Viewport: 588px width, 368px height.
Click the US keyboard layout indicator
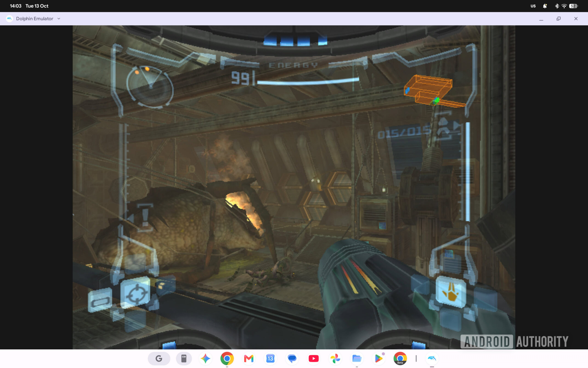533,6
